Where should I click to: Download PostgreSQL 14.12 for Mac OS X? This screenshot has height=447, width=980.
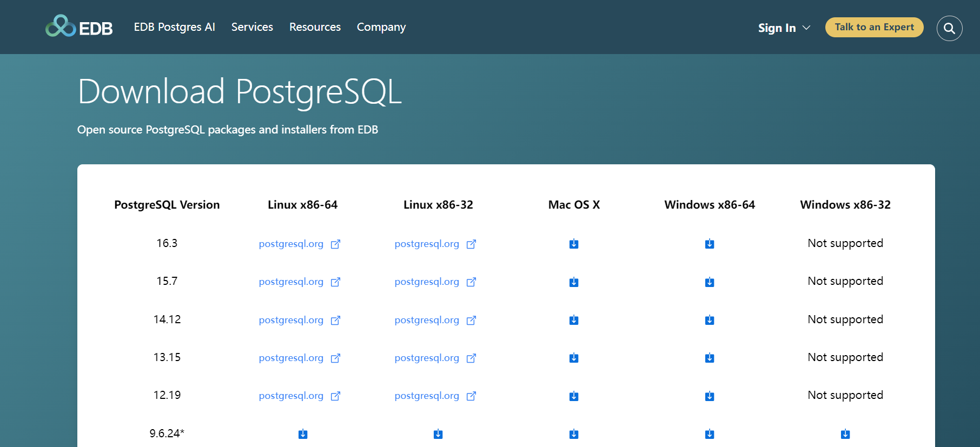coord(574,320)
